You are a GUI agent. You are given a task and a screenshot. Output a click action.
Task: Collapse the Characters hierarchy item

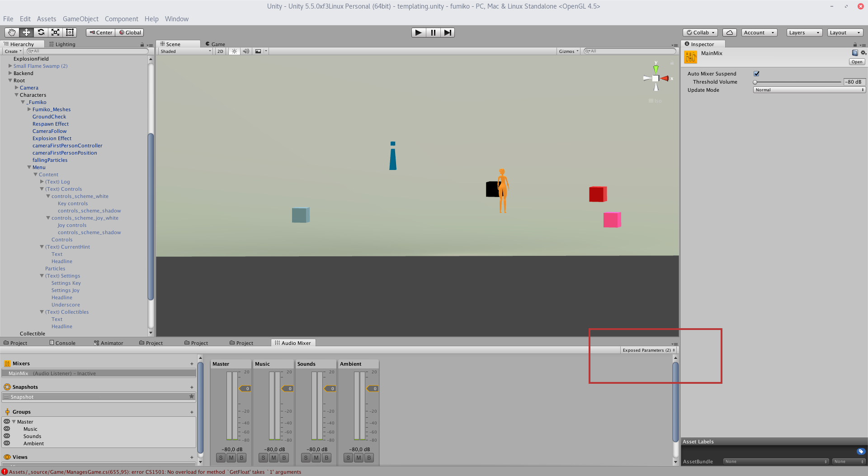click(16, 95)
